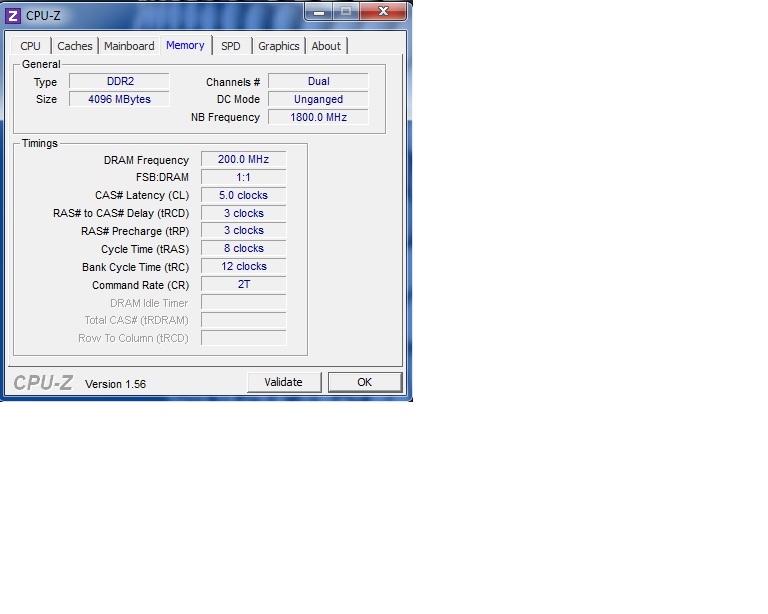The width and height of the screenshot is (768, 614).
Task: Click the Cycle Time (tRAS) label
Action: point(145,249)
